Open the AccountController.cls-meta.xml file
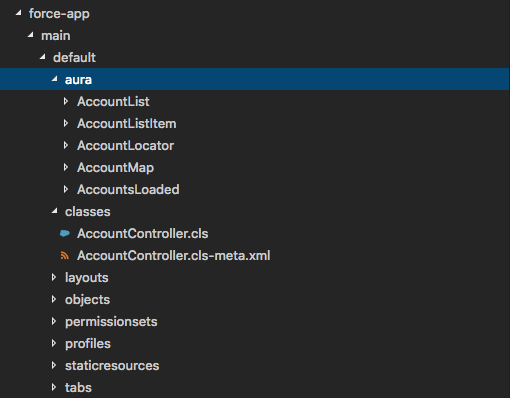 click(x=174, y=255)
